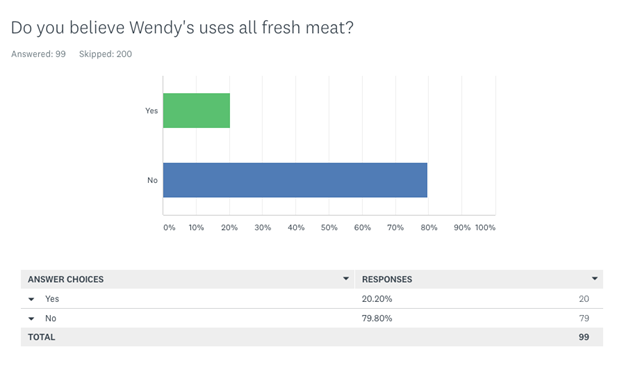The height and width of the screenshot is (370, 624).
Task: Open the Responses column dropdown arrow
Action: coord(595,279)
